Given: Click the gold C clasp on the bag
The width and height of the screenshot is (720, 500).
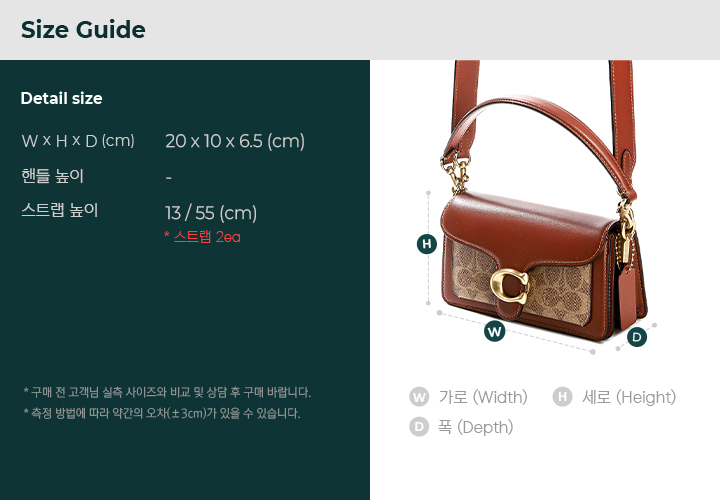Looking at the screenshot, I should tap(510, 286).
